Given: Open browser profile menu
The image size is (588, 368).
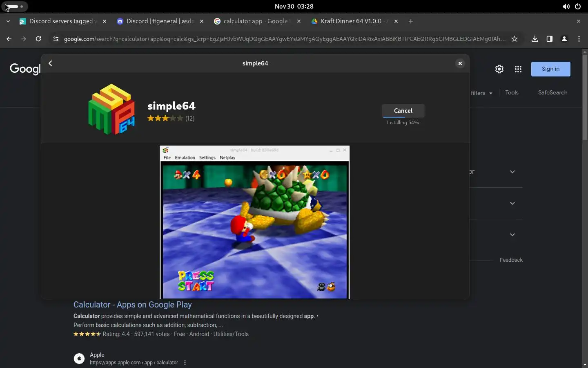Looking at the screenshot, I should click(x=564, y=39).
